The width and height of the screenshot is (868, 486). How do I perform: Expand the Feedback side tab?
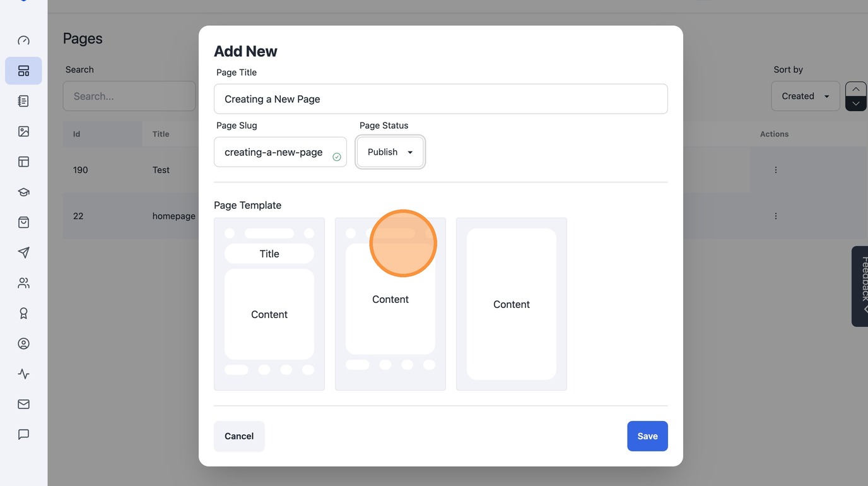[860, 286]
